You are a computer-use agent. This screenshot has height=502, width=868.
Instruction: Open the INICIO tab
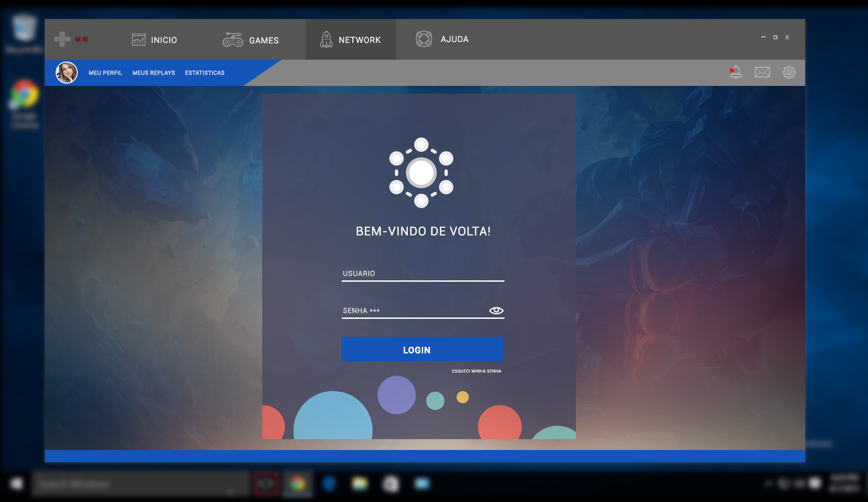point(154,40)
